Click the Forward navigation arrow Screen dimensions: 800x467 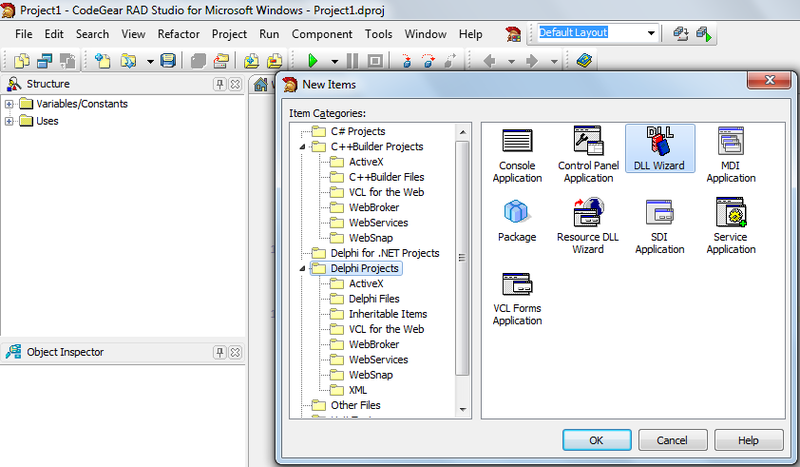tap(532, 61)
